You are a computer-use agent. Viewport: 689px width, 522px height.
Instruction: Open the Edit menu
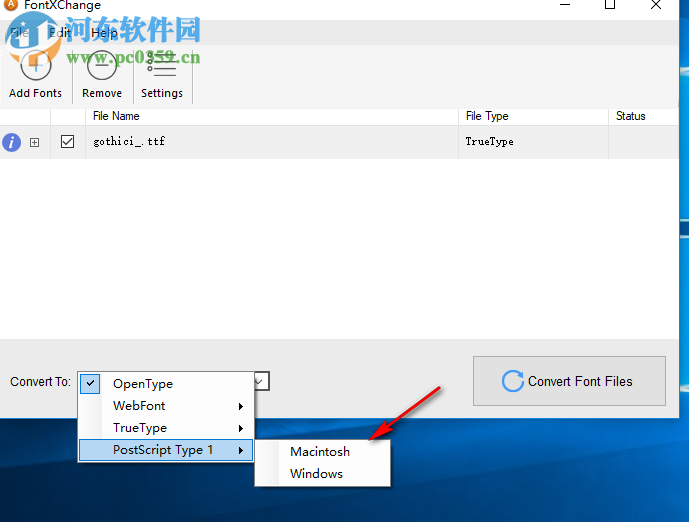pyautogui.click(x=60, y=33)
